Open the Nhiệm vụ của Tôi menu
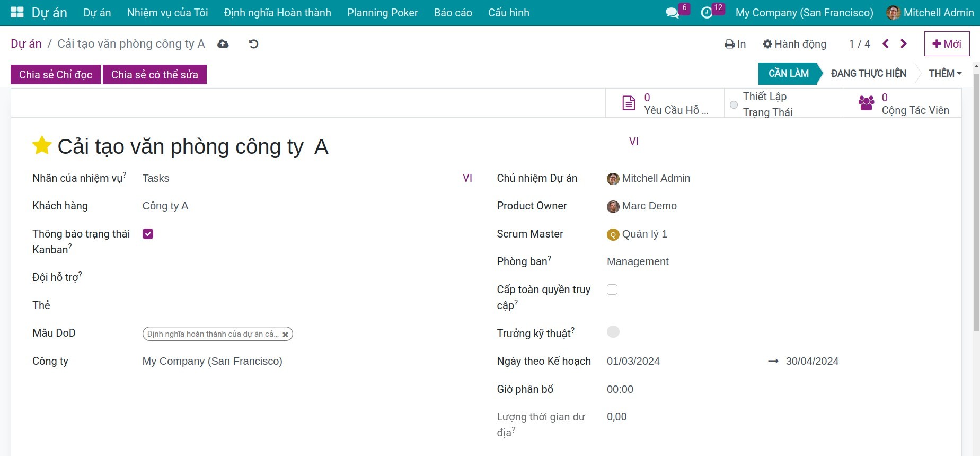Screen dimensions: 980x456 click(167, 13)
